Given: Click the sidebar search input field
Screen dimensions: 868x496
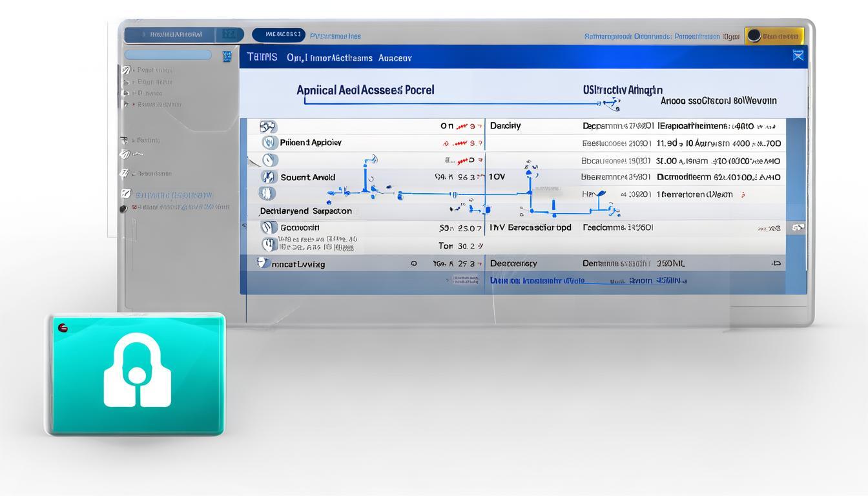Looking at the screenshot, I should point(168,56).
